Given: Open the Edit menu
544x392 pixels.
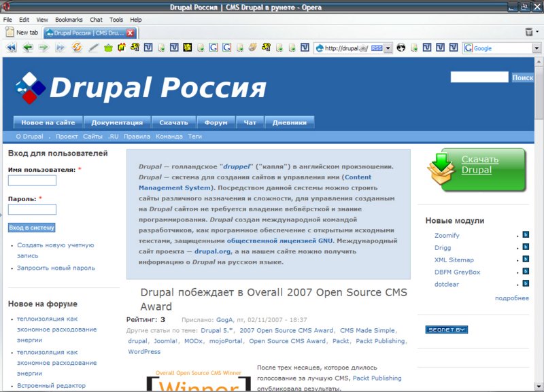Looking at the screenshot, I should (24, 20).
